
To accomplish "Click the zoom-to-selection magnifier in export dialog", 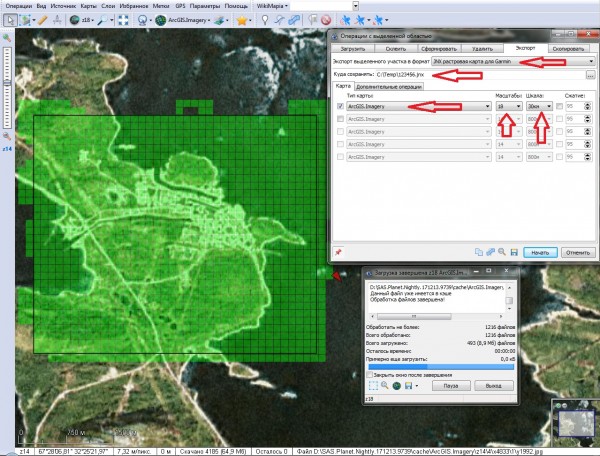I will tap(502, 252).
